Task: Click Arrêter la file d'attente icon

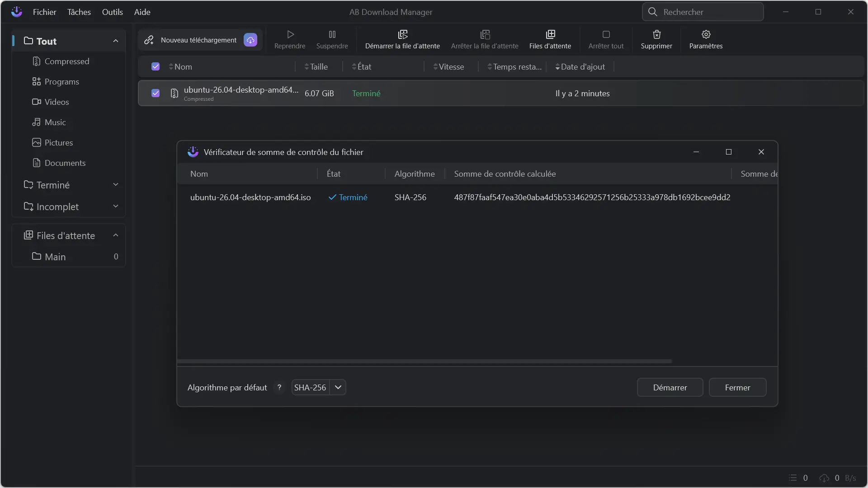Action: (485, 34)
